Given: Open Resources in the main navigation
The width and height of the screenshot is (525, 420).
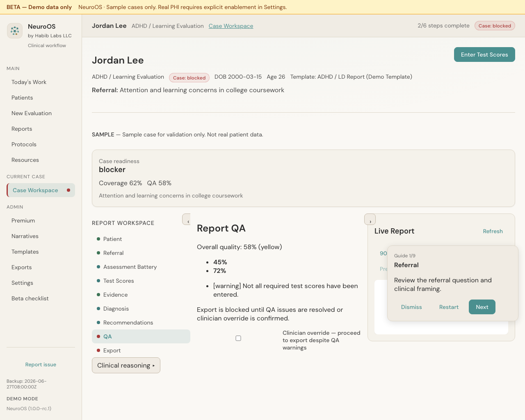Looking at the screenshot, I should 41,160.
